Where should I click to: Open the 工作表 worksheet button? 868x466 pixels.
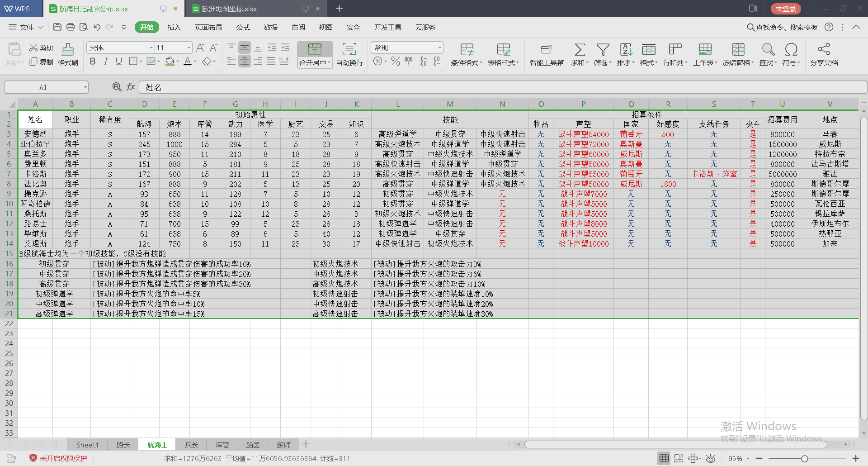[x=705, y=55]
